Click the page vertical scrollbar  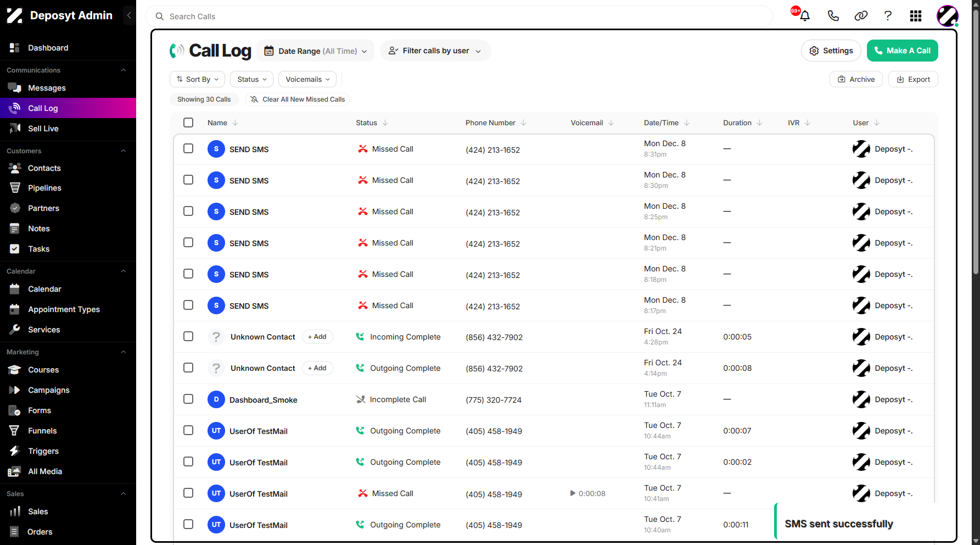(976, 143)
